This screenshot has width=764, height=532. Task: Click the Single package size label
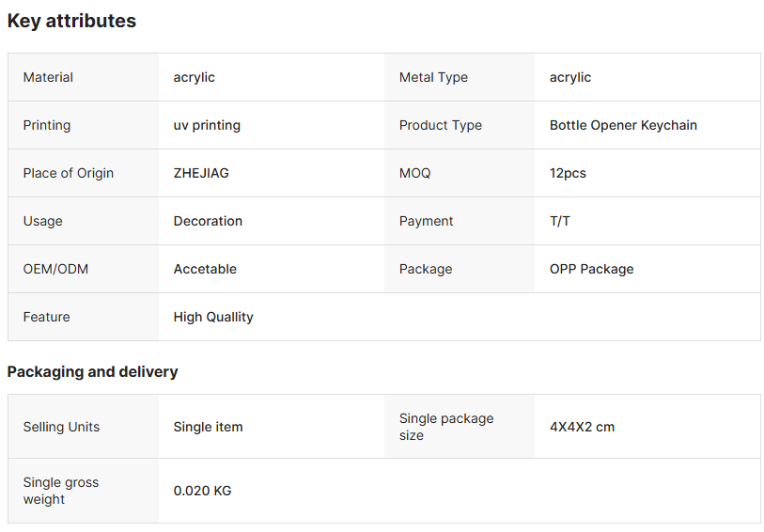coord(445,427)
